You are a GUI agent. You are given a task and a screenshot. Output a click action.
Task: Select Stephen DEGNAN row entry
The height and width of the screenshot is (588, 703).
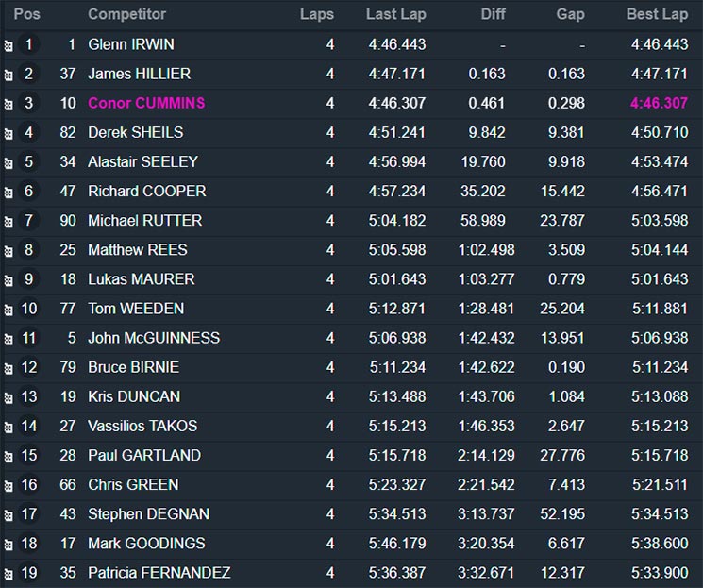click(x=351, y=514)
